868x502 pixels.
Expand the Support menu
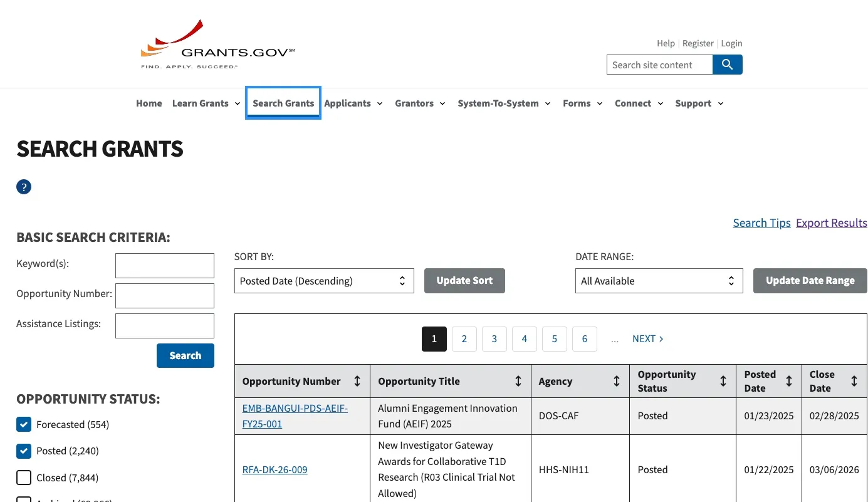click(x=699, y=103)
